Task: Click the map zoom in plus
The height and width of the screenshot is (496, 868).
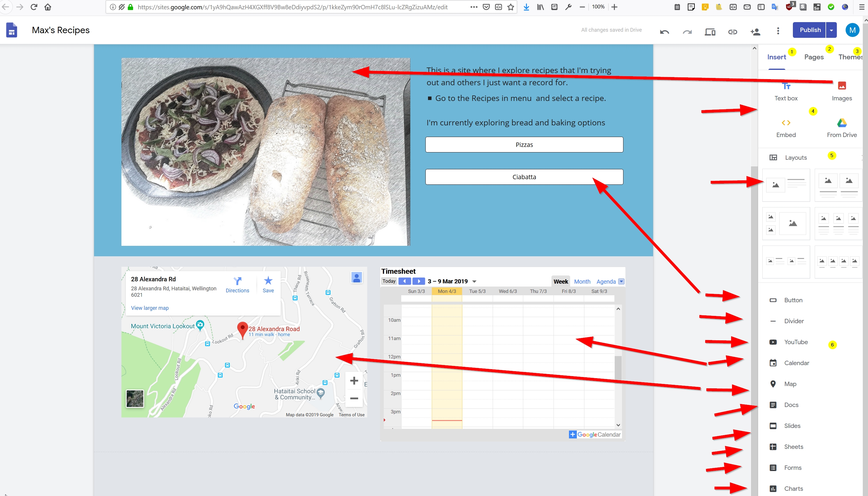Action: coord(354,381)
